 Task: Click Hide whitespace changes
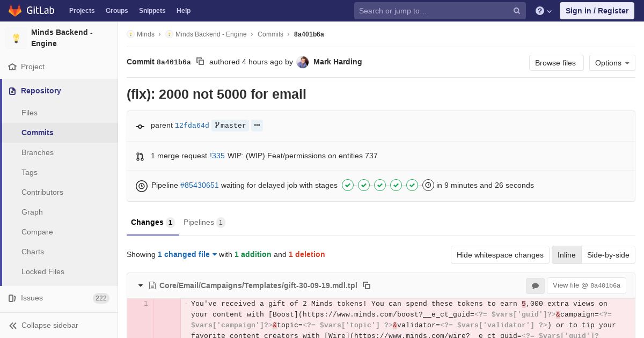click(x=500, y=255)
